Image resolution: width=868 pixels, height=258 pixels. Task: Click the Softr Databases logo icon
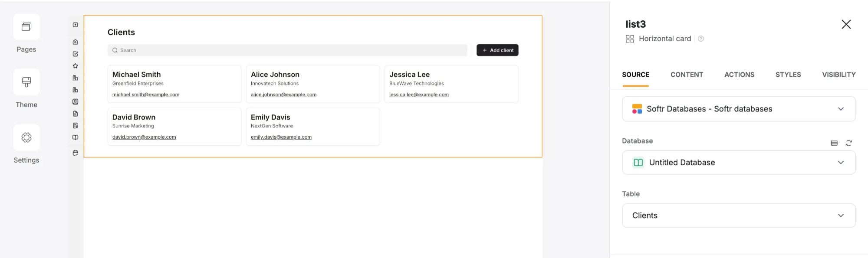point(637,109)
